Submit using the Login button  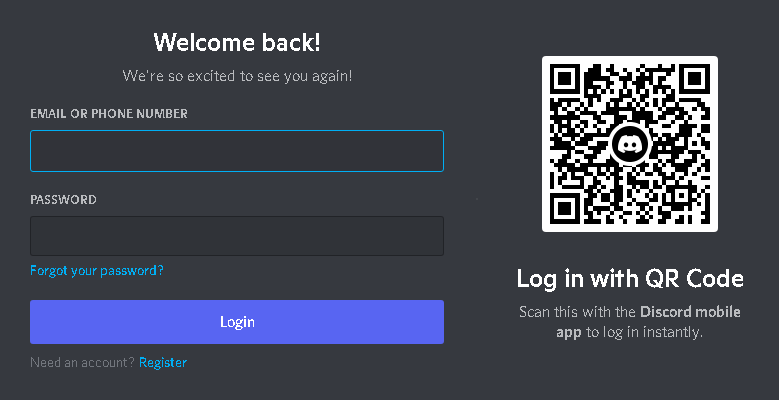237,322
